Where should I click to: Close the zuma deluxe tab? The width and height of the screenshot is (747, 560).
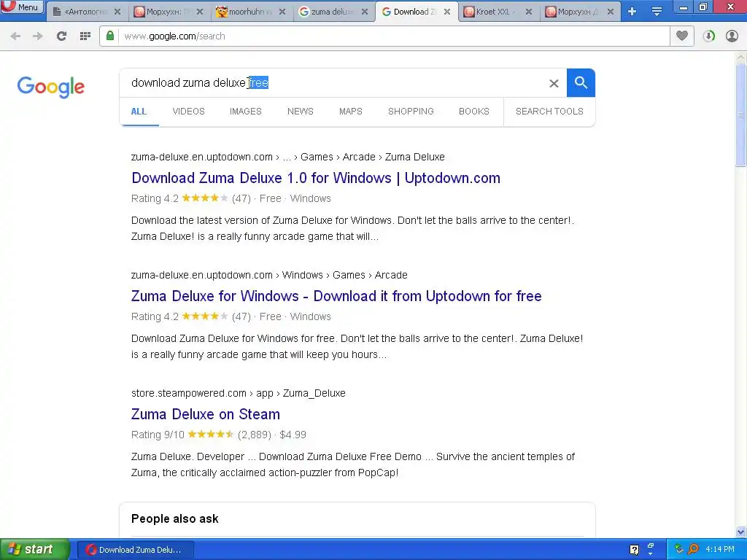click(365, 12)
